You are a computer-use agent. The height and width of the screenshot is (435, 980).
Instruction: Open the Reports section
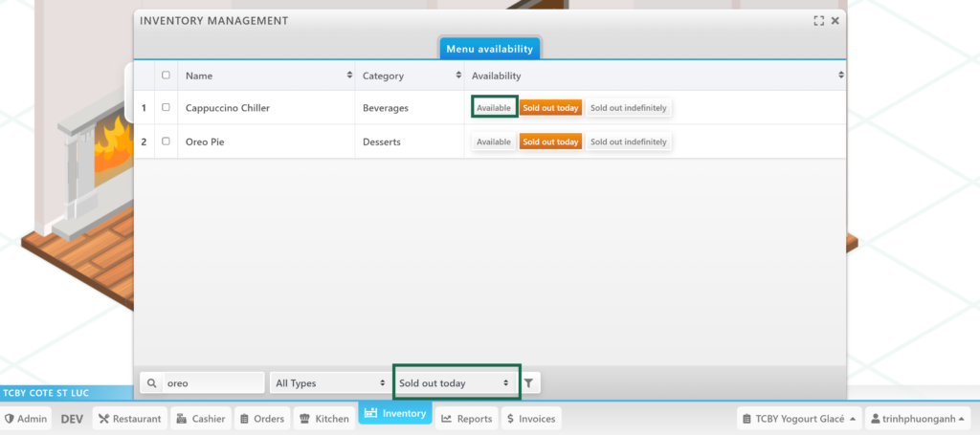pyautogui.click(x=466, y=419)
